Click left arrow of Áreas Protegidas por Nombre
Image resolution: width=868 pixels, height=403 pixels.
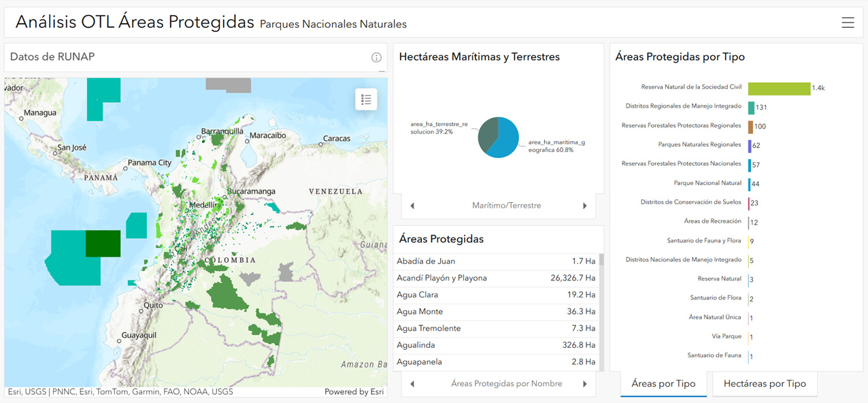pos(412,384)
